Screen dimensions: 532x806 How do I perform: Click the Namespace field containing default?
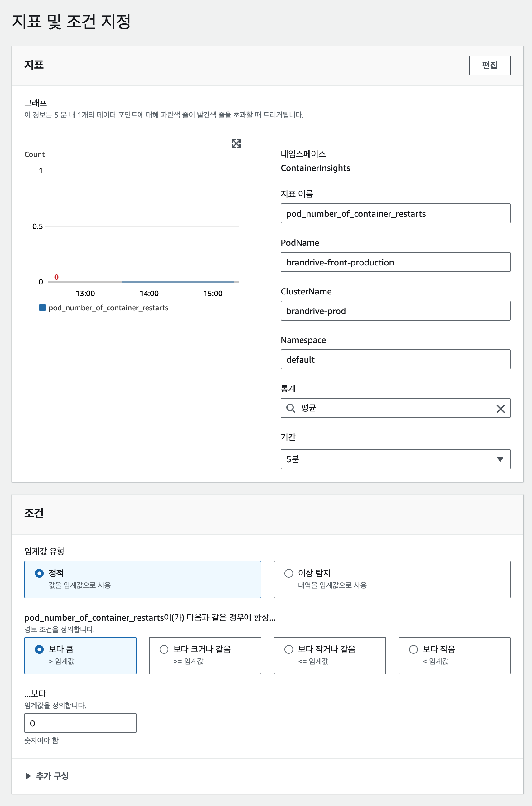click(x=395, y=359)
